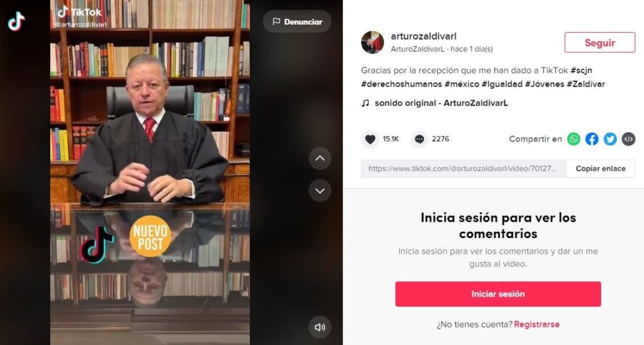
Task: Share the video on Facebook
Action: (592, 139)
